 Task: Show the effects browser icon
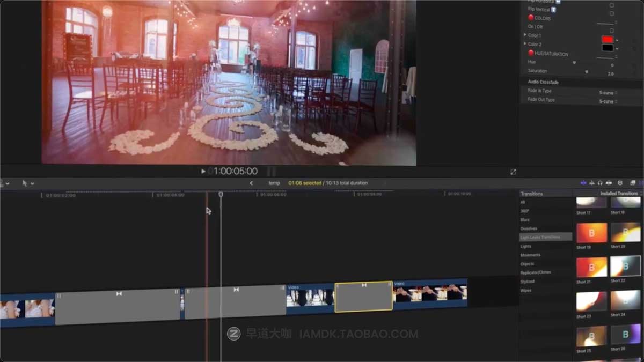pos(633,183)
